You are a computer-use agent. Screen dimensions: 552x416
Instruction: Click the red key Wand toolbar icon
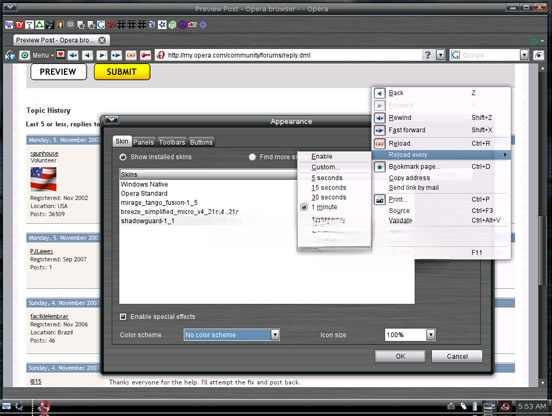pos(145,55)
